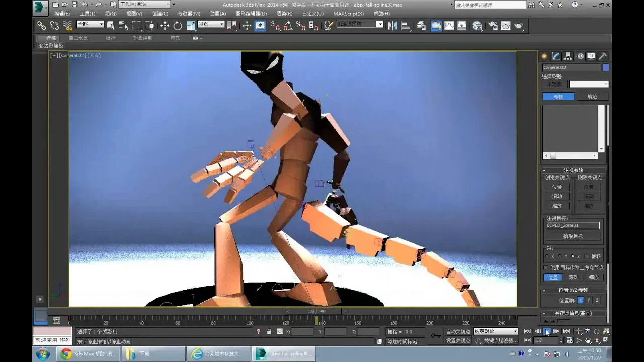Switch to the 轨迹 tab
Image resolution: width=644 pixels, height=362 pixels.
pyautogui.click(x=592, y=97)
